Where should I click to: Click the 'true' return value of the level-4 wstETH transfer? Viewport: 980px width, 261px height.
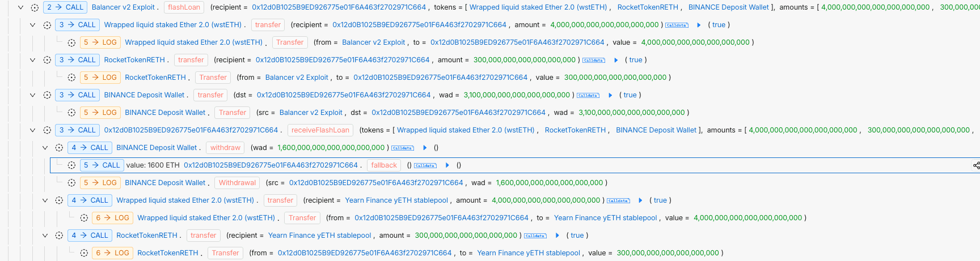point(660,200)
